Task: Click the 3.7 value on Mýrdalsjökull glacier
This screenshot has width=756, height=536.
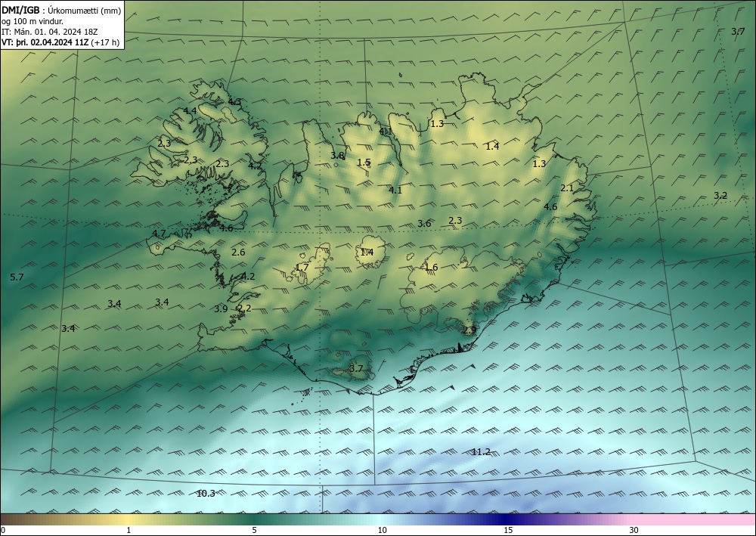Action: coord(356,369)
